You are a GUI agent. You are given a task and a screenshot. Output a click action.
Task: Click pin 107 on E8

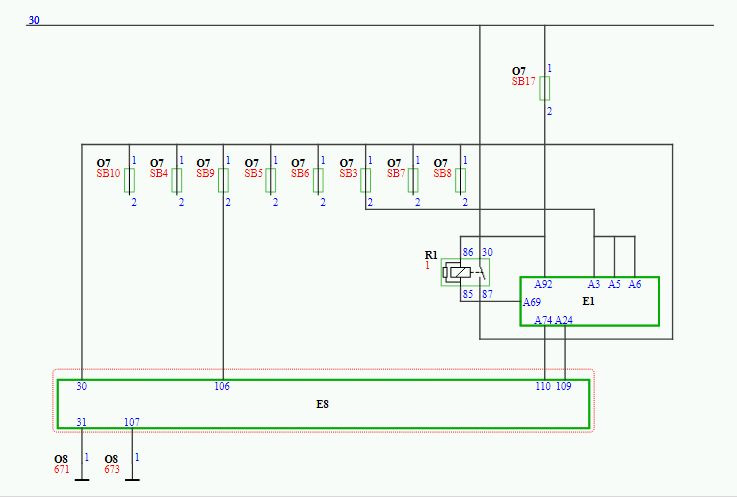[x=132, y=422]
